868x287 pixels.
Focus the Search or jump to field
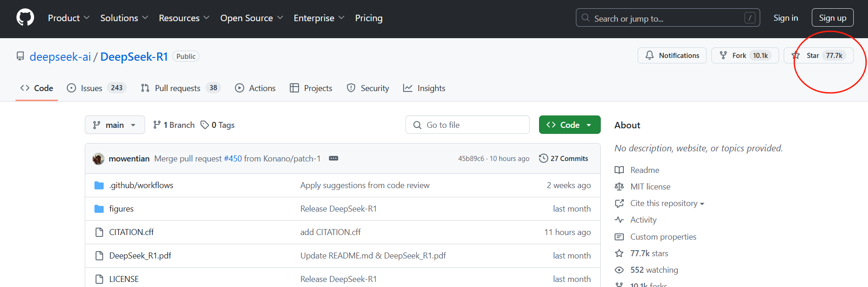[x=668, y=18]
